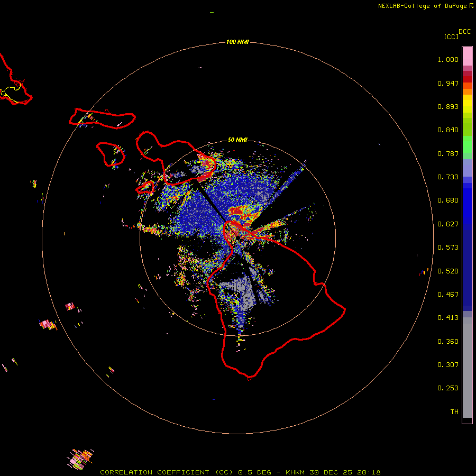Click the 0.680 color scale value
Viewport: 476px width, 476px height.
[448, 200]
